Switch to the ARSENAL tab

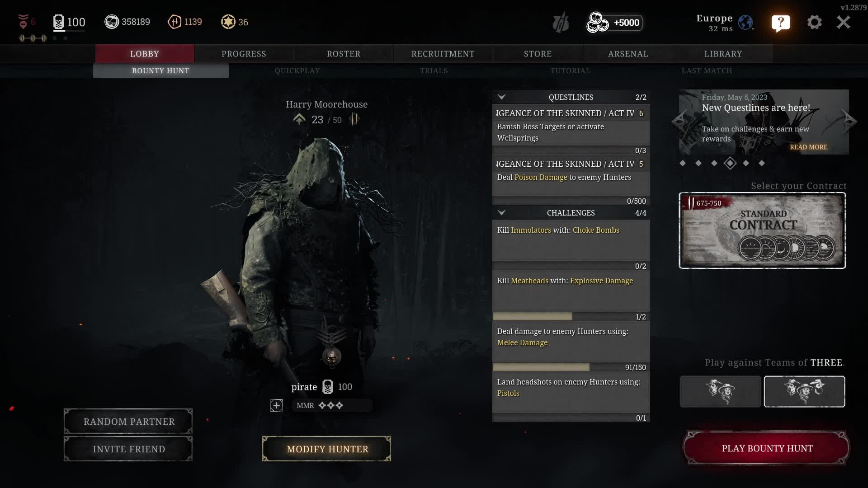coord(628,54)
